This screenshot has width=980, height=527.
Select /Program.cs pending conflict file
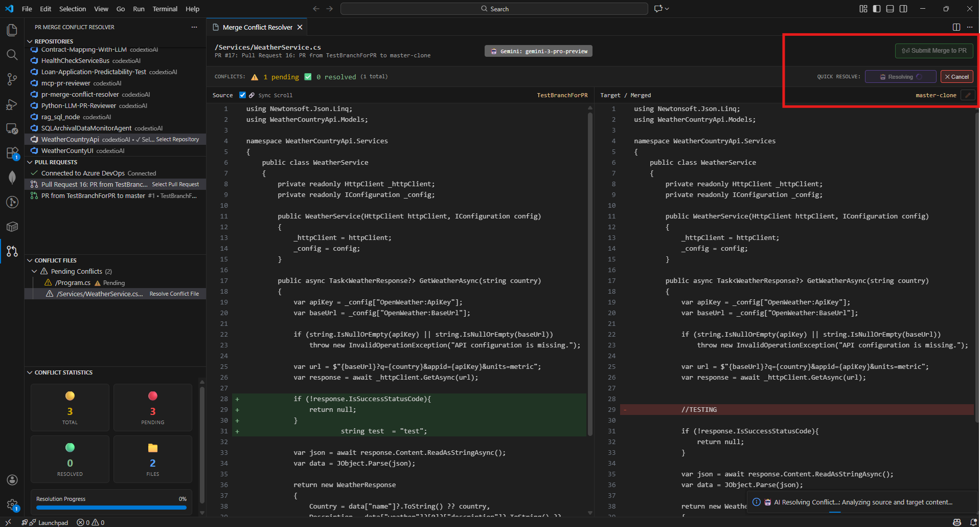(115, 283)
